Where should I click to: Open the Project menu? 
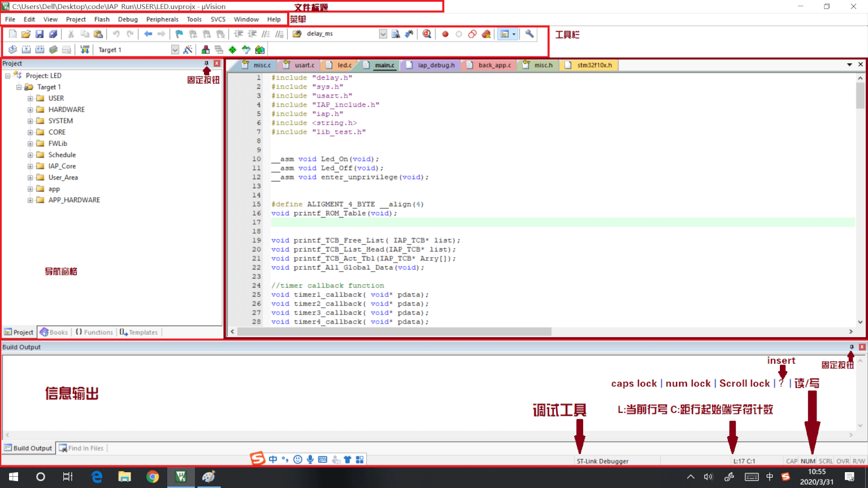pos(76,19)
